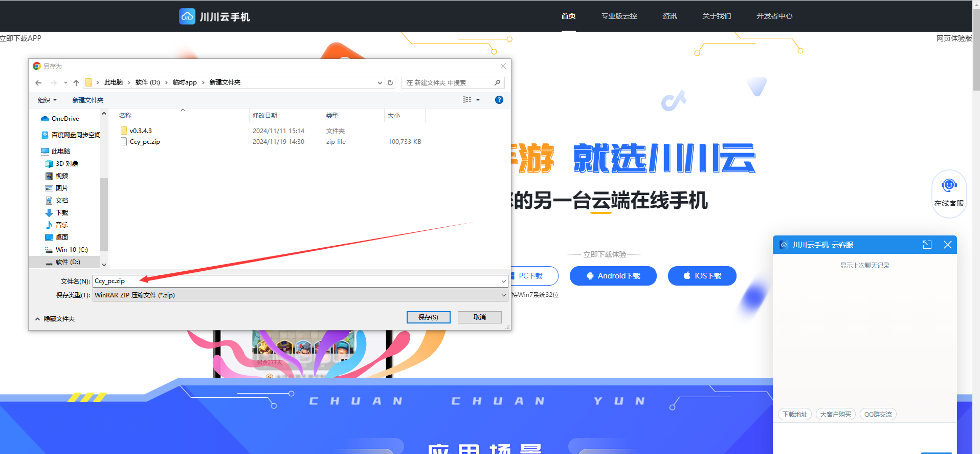Expand the 川川云手机-云客服 chat window
Screen dimensions: 980x454
(927, 245)
